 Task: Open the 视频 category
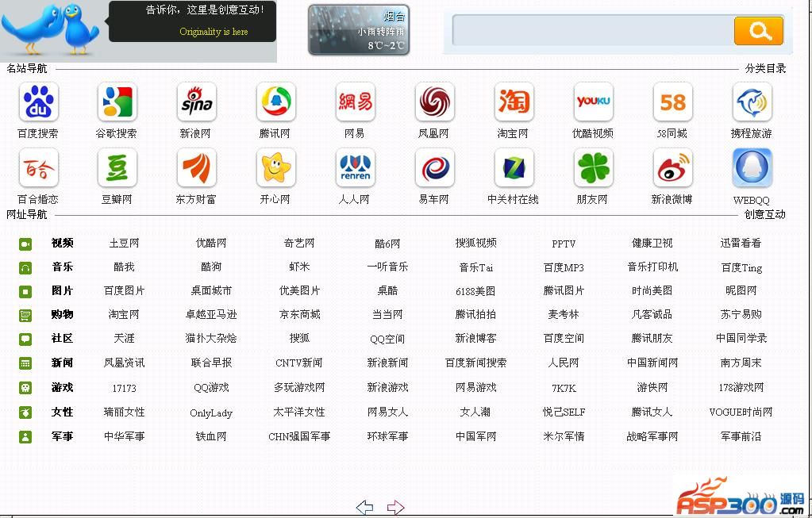coord(62,244)
